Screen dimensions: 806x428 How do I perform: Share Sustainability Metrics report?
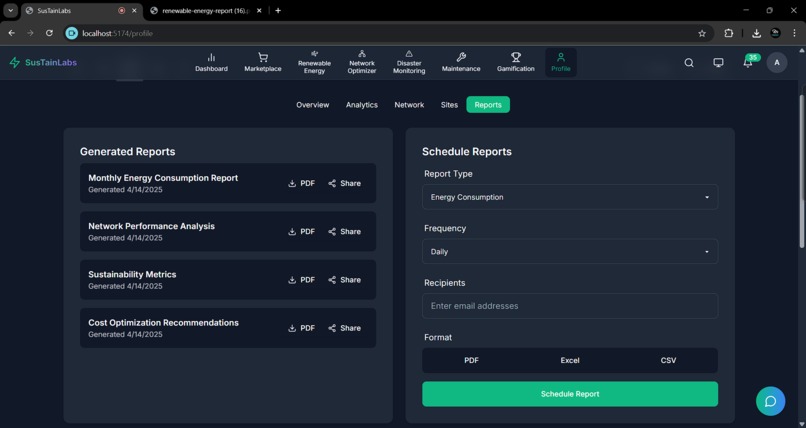pyautogui.click(x=344, y=280)
